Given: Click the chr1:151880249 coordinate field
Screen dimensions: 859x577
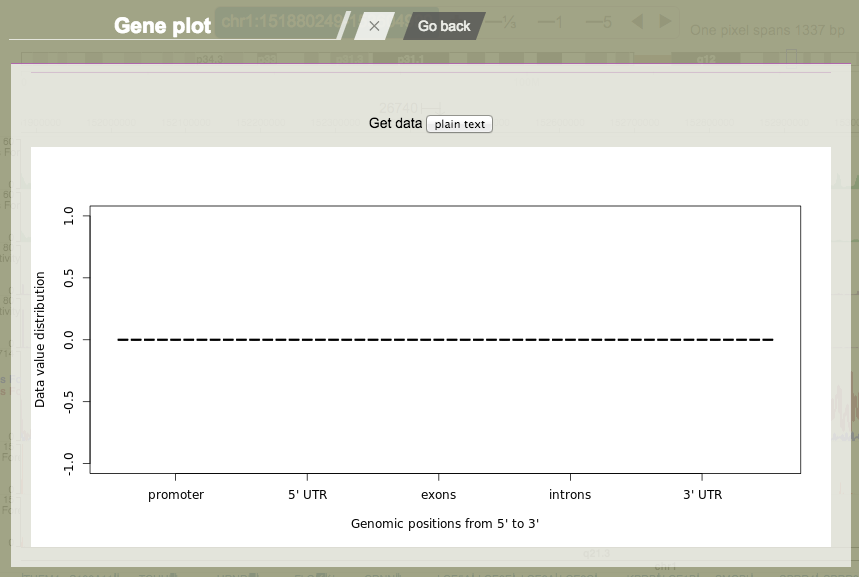Looking at the screenshot, I should click(x=282, y=22).
